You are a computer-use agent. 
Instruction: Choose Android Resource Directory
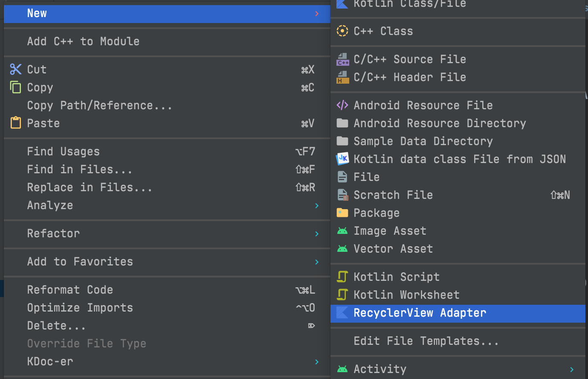pyautogui.click(x=458, y=123)
